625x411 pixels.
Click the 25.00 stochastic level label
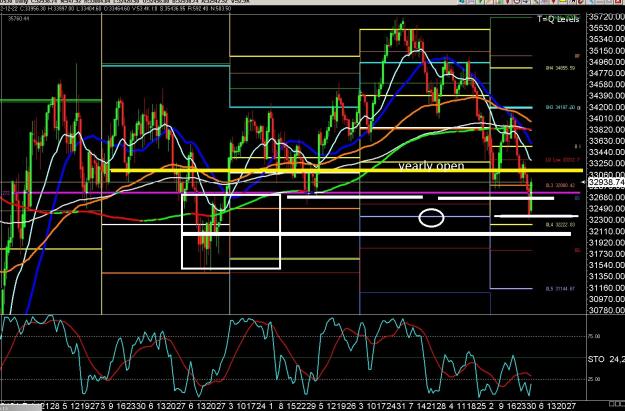tap(594, 379)
